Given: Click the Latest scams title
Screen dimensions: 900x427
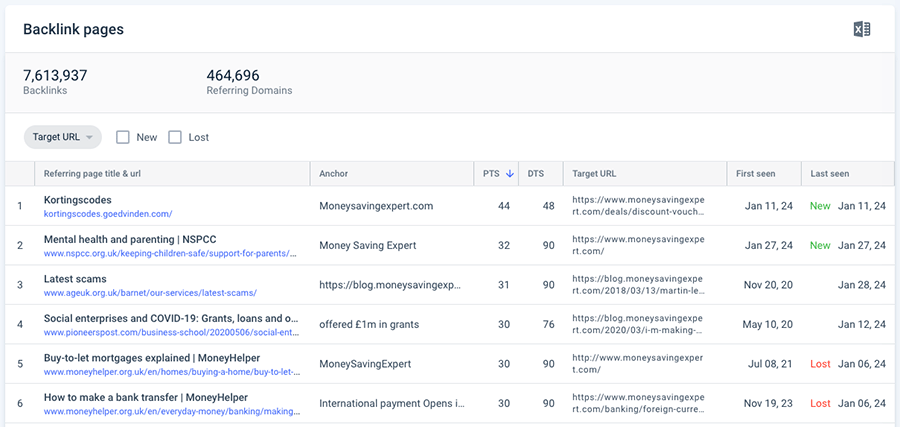Looking at the screenshot, I should coord(75,279).
